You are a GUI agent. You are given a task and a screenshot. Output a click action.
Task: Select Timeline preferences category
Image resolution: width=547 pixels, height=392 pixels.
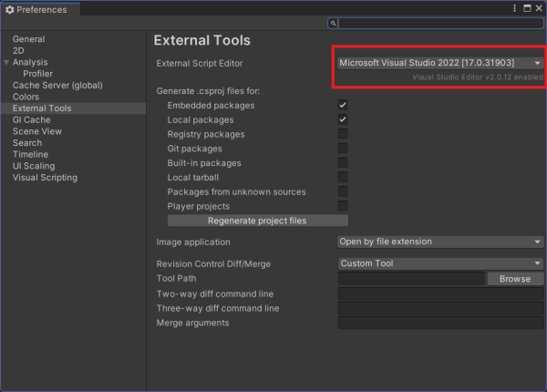[30, 154]
